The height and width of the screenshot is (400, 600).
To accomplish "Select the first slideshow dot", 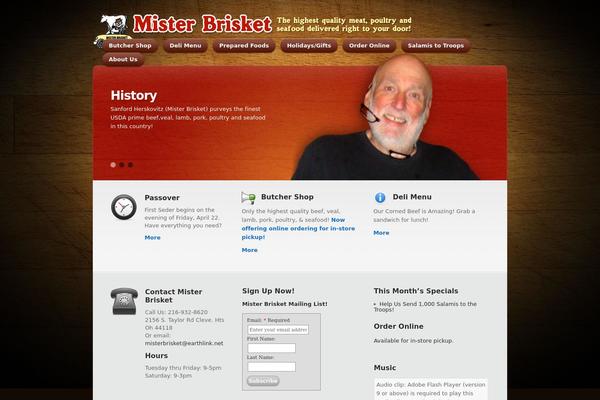I will pyautogui.click(x=113, y=165).
